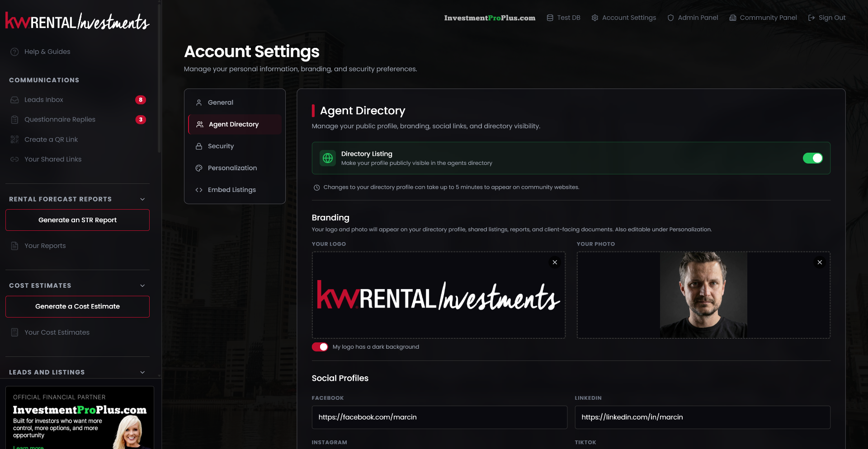Click the Your Reports document icon
The height and width of the screenshot is (449, 868).
(x=14, y=246)
